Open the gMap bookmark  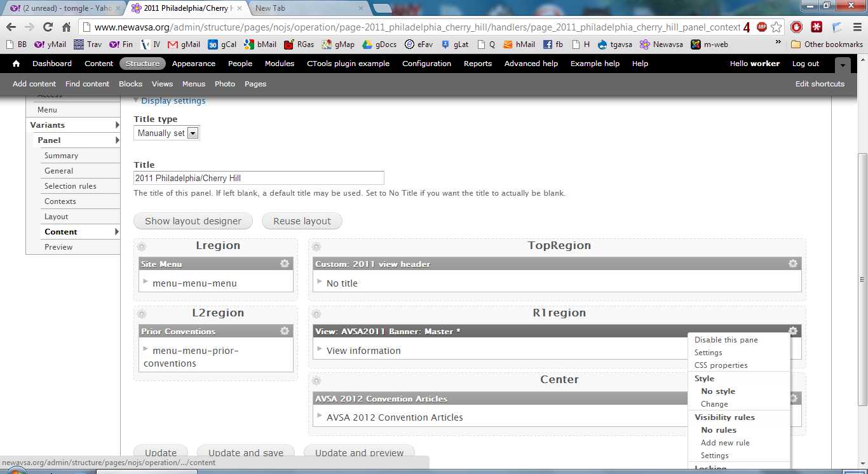(338, 44)
